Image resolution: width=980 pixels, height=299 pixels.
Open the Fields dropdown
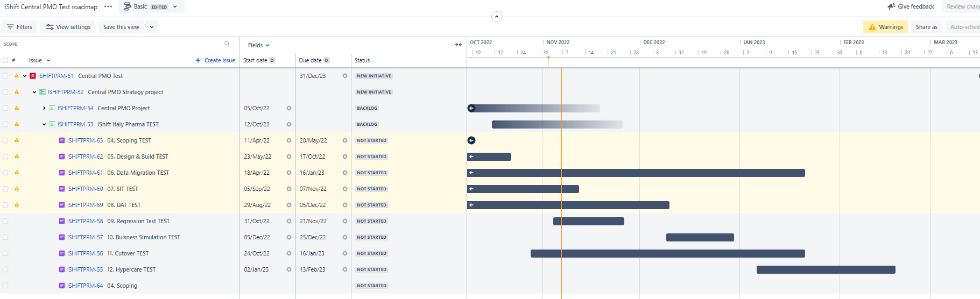click(258, 45)
